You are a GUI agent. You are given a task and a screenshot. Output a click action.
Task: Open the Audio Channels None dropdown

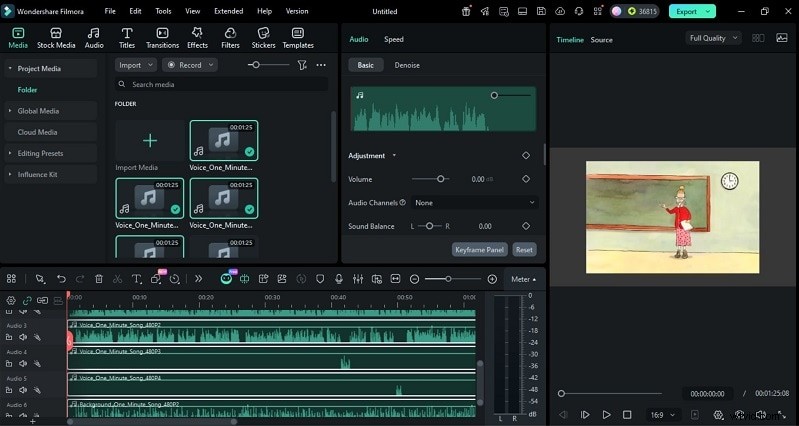[474, 202]
